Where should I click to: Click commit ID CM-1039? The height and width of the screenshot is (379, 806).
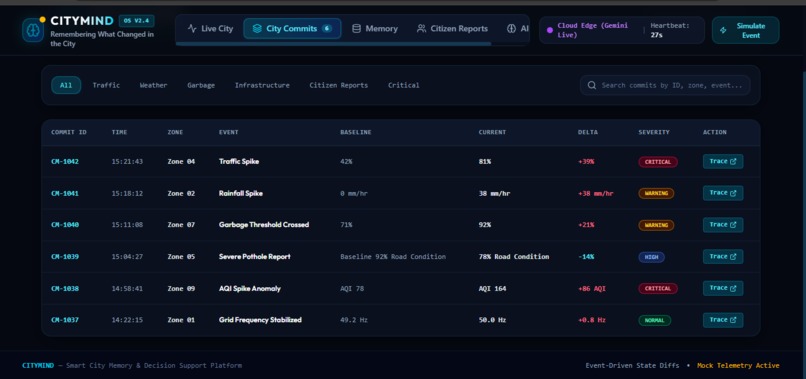[x=65, y=257]
